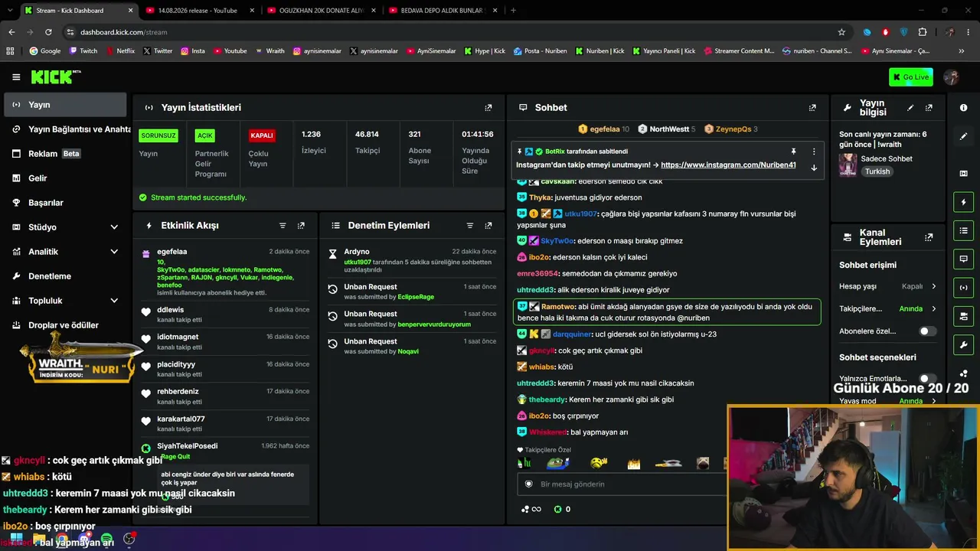This screenshot has width=980, height=551.
Task: Pop out the Kanal Eylemleri panel
Action: [929, 237]
